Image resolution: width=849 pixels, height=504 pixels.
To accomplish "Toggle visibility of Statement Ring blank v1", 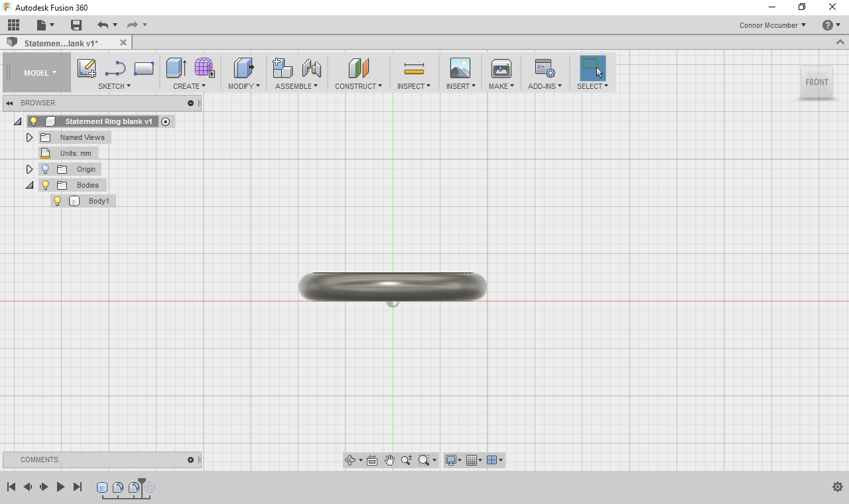I will point(33,121).
